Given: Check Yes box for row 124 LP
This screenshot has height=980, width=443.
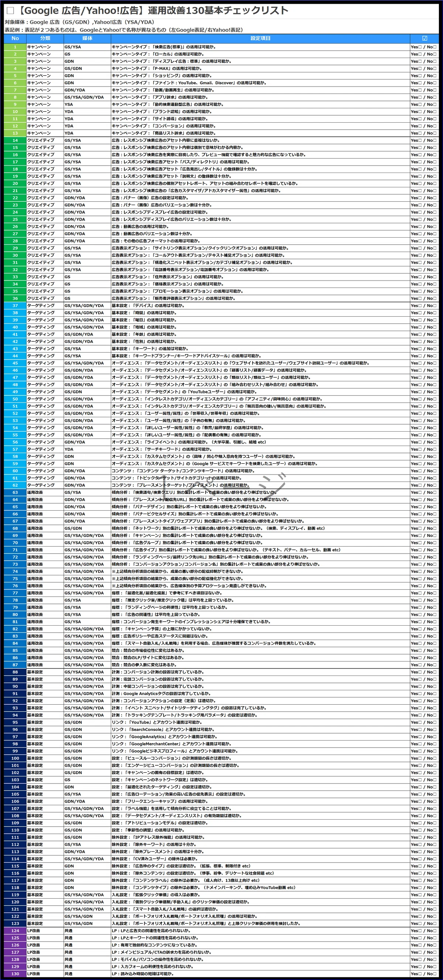Looking at the screenshot, I should click(x=420, y=931).
